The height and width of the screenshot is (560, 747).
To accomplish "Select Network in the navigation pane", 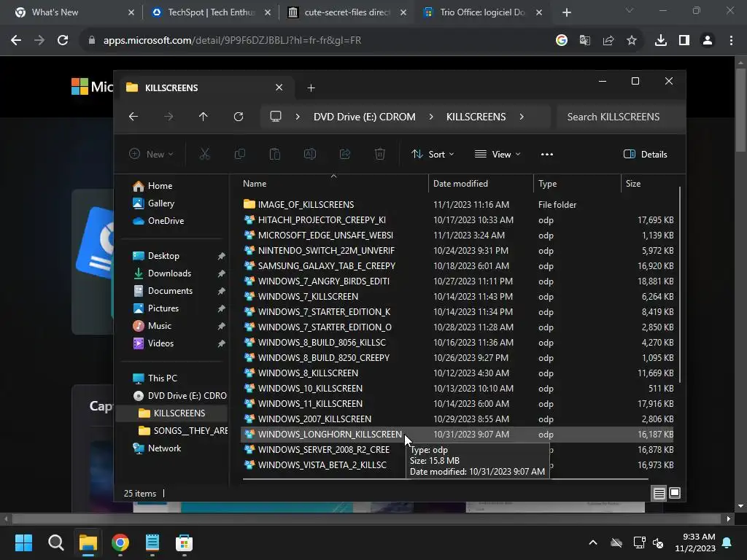I will click(x=171, y=448).
